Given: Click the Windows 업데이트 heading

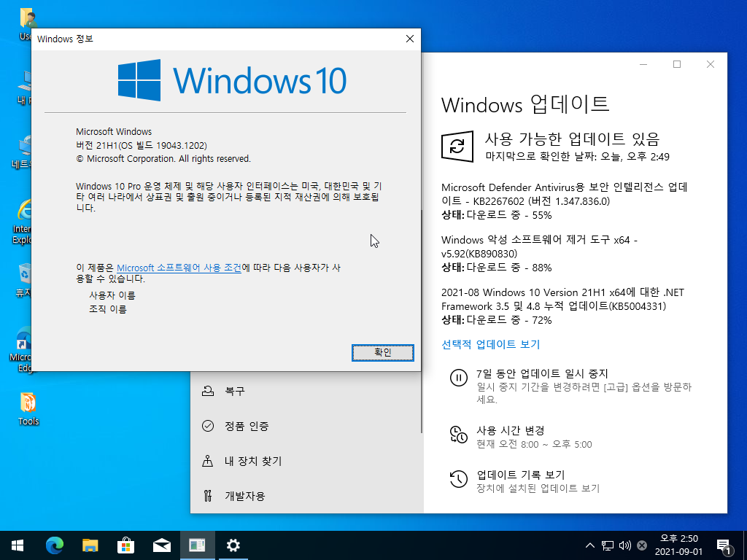Looking at the screenshot, I should click(525, 104).
